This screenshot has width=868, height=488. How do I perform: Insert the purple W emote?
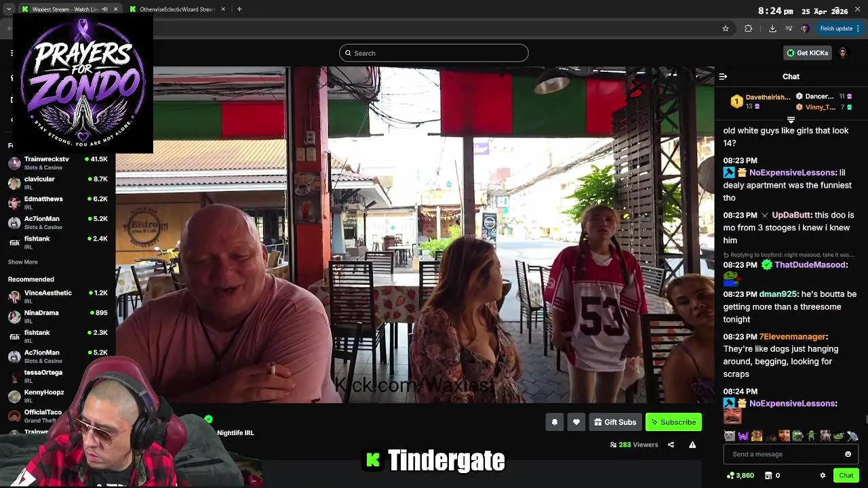743,436
